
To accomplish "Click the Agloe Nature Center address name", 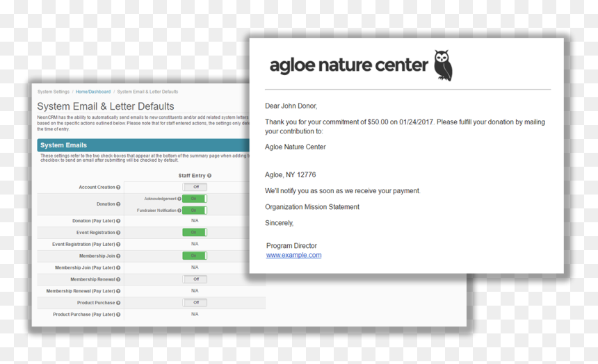I will click(296, 147).
